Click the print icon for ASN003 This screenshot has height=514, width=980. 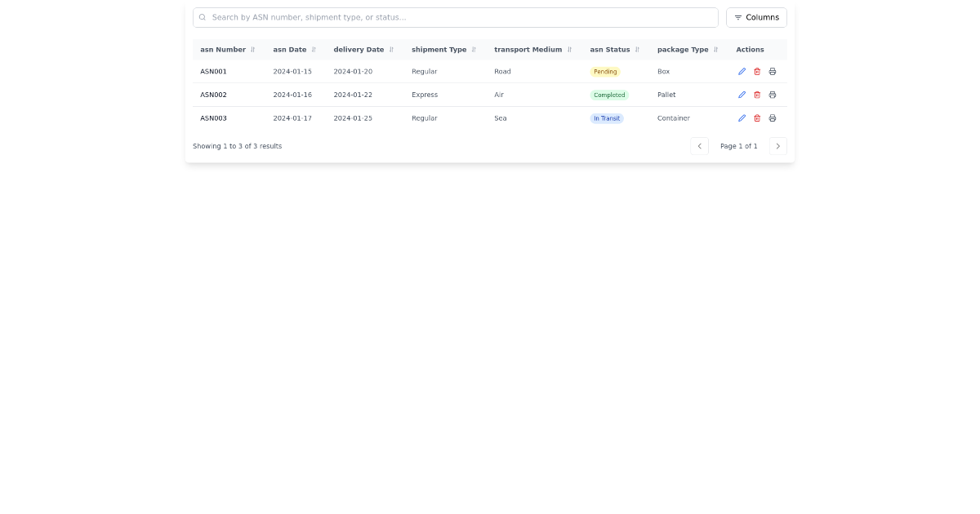click(773, 117)
